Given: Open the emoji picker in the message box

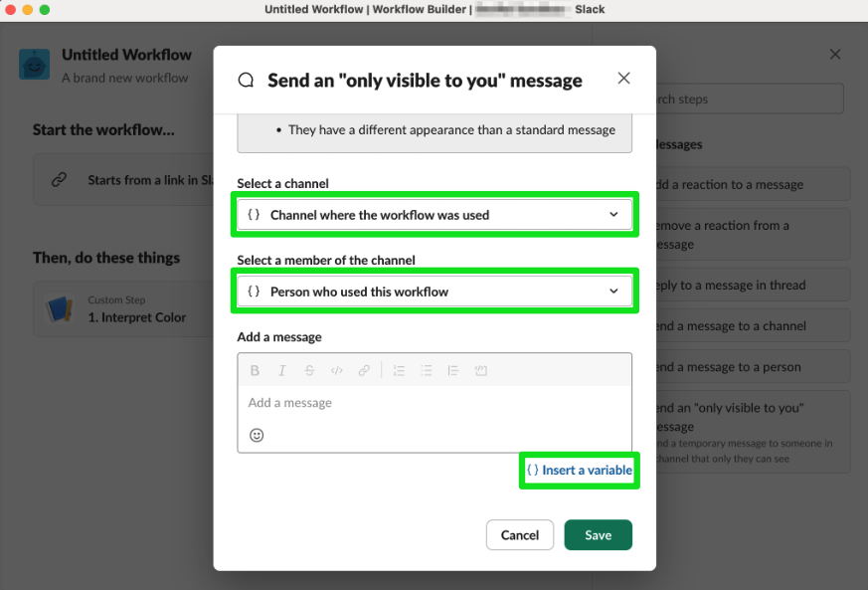Looking at the screenshot, I should [256, 435].
